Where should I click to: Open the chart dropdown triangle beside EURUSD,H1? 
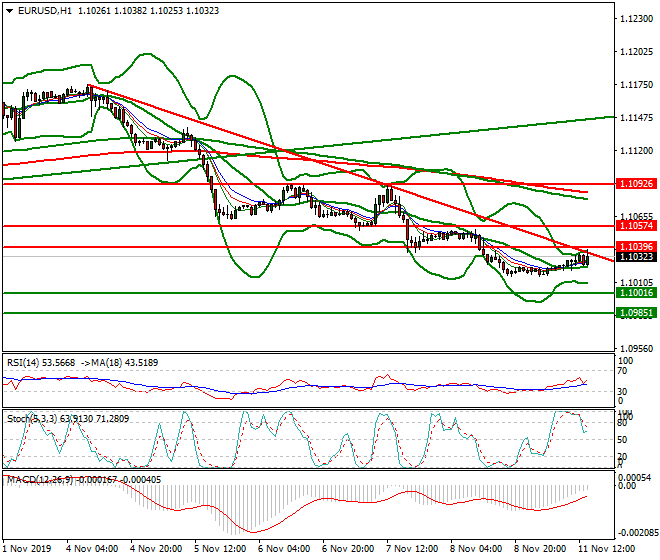tap(10, 11)
